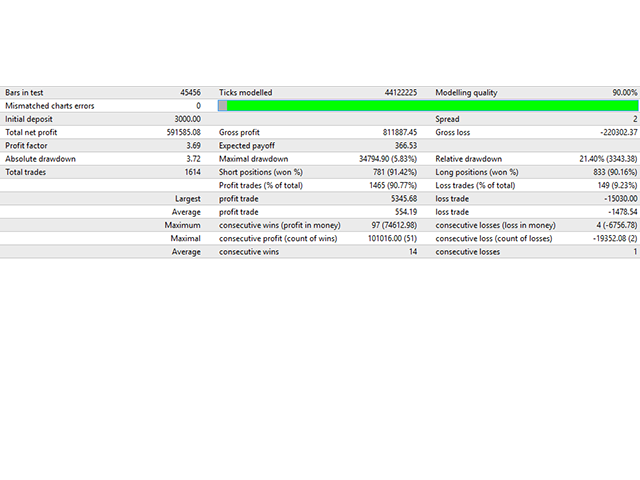Select 'consecutive losses (loss in money)' label
Image resolution: width=640 pixels, height=480 pixels.
pos(496,225)
